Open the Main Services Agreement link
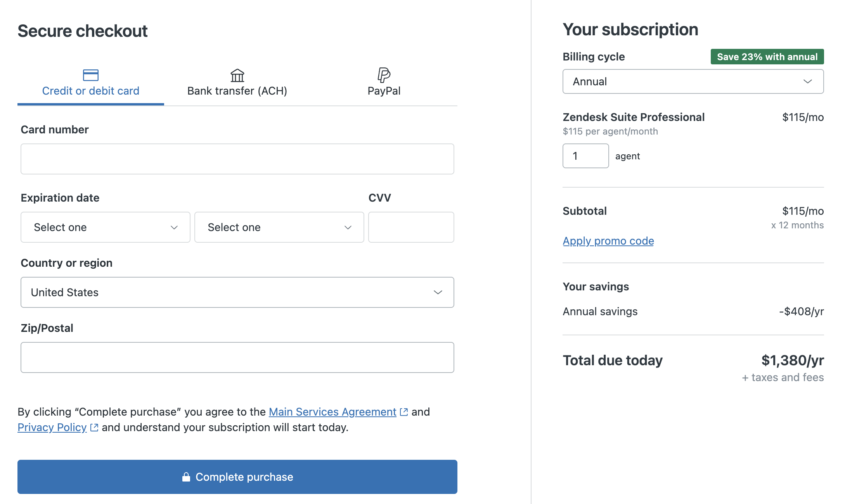Image resolution: width=845 pixels, height=504 pixels. pyautogui.click(x=332, y=412)
